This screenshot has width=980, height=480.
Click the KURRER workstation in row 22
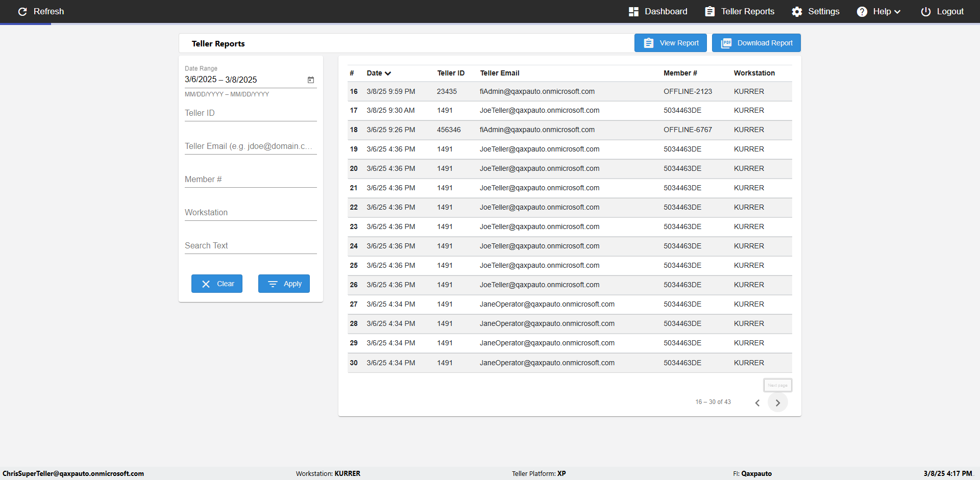(x=749, y=207)
